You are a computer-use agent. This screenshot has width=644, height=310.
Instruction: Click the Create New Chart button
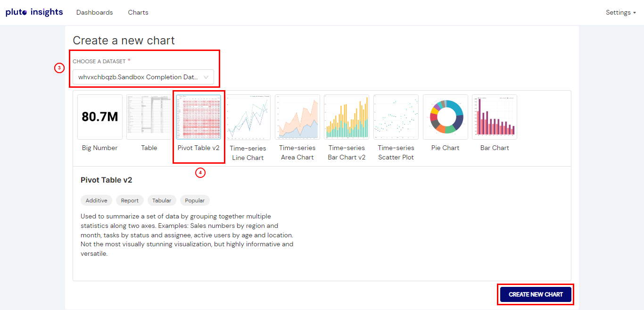coord(536,294)
